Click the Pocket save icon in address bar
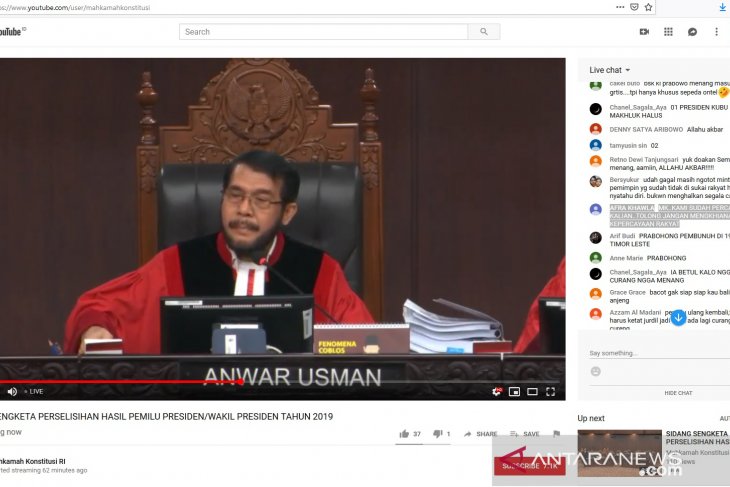The width and height of the screenshot is (730, 487). (x=634, y=7)
